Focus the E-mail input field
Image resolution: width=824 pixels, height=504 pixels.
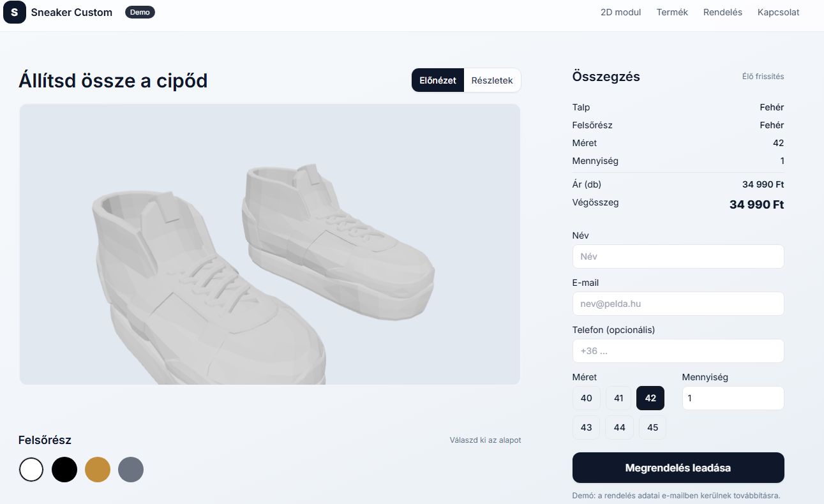[x=678, y=304]
